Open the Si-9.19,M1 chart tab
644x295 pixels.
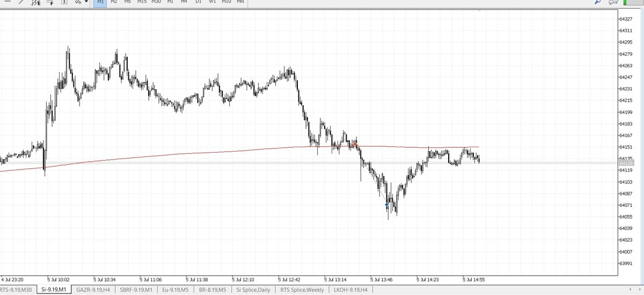[54, 290]
